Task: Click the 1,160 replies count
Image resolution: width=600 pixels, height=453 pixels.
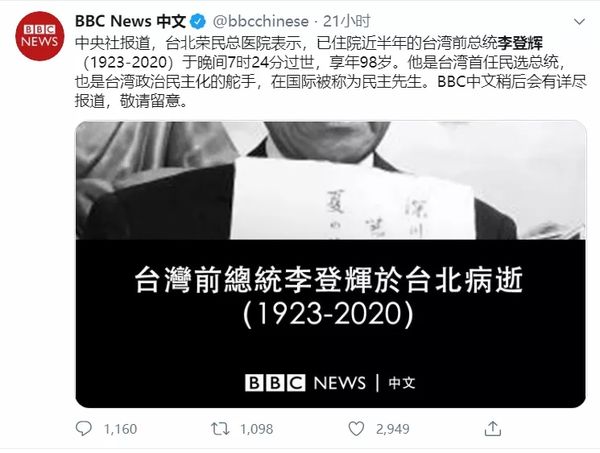Action: [x=120, y=429]
